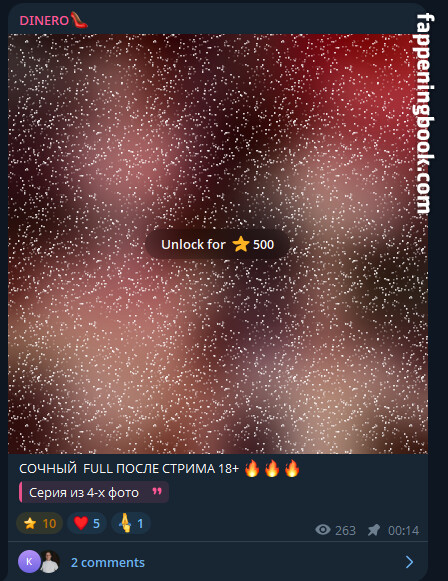This screenshot has width=448, height=581.
Task: Click the pinned message pin icon
Action: pyautogui.click(x=374, y=530)
